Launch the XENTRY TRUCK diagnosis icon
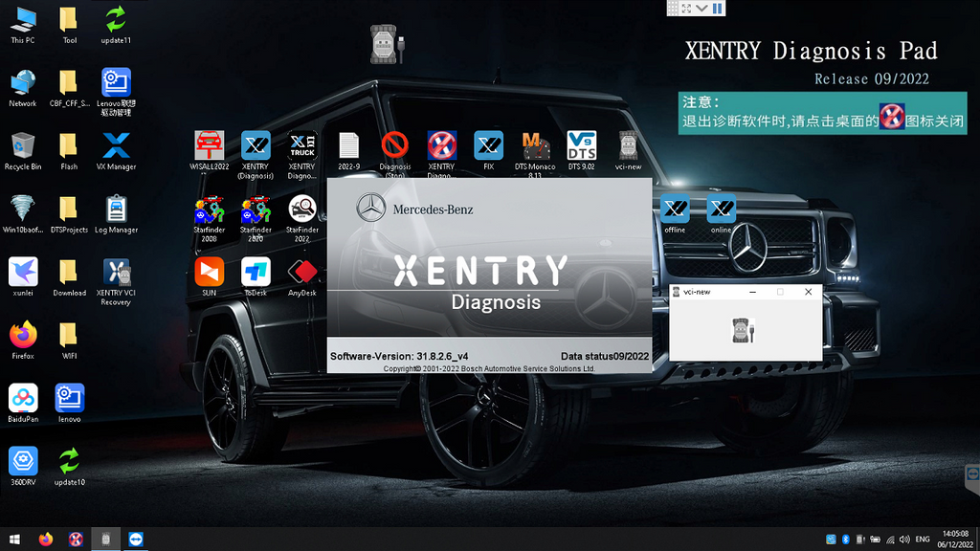The height and width of the screenshot is (551, 980). coord(302,146)
